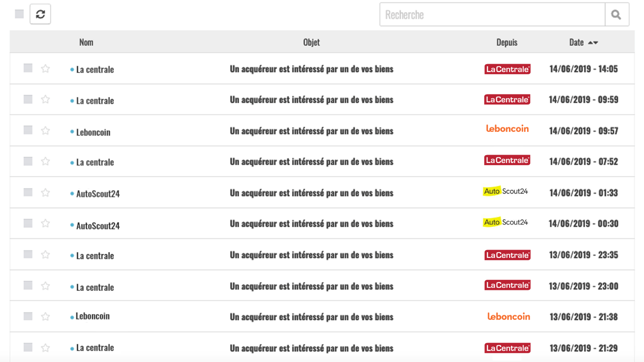Screen dimensions: 644x362
Task: Open the sender name AutoScout24 at 01:33
Action: click(x=98, y=194)
